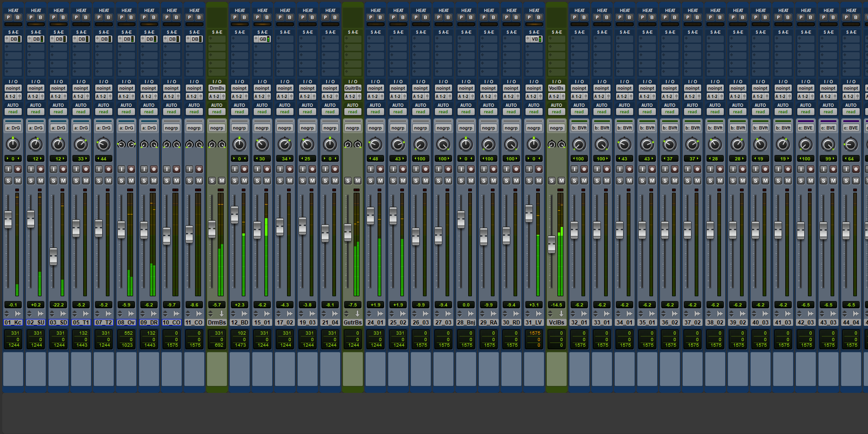Select the 10_CO track name
The height and width of the screenshot is (434, 868).
pyautogui.click(x=171, y=323)
